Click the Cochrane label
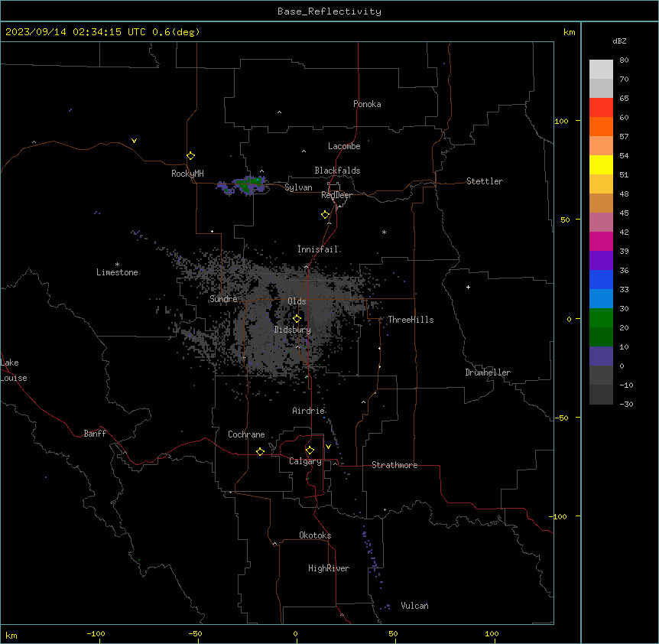This screenshot has width=659, height=644. click(x=246, y=434)
